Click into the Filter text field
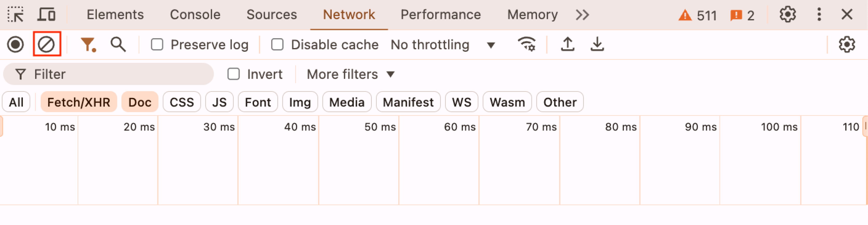 click(108, 74)
